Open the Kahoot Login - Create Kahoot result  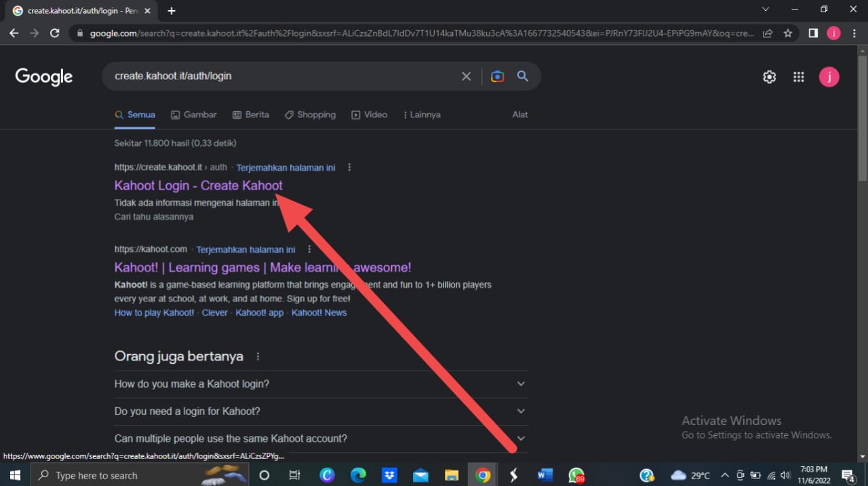tap(199, 185)
